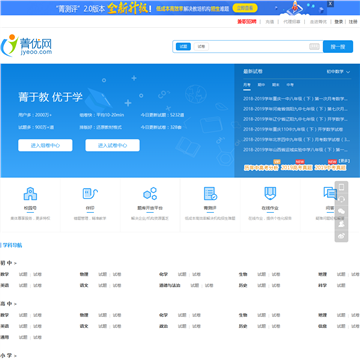Switch to the 中考 tab
360x360 pixels.
[x=290, y=85]
